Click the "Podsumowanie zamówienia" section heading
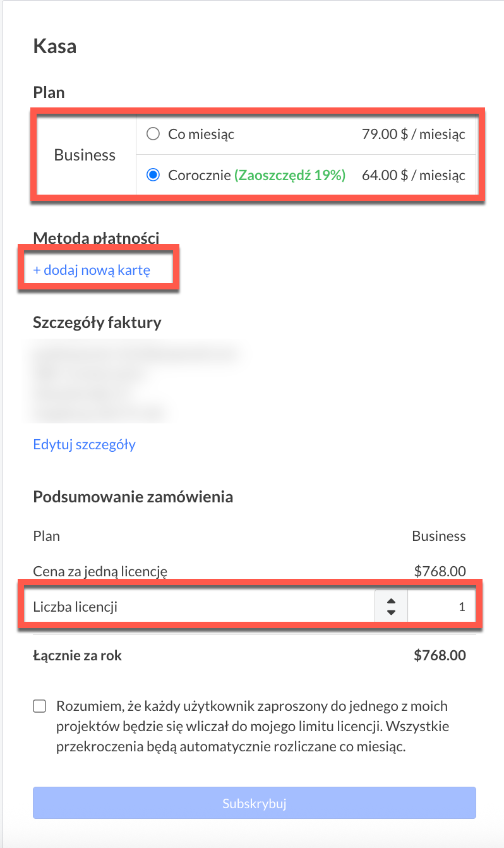 [133, 497]
